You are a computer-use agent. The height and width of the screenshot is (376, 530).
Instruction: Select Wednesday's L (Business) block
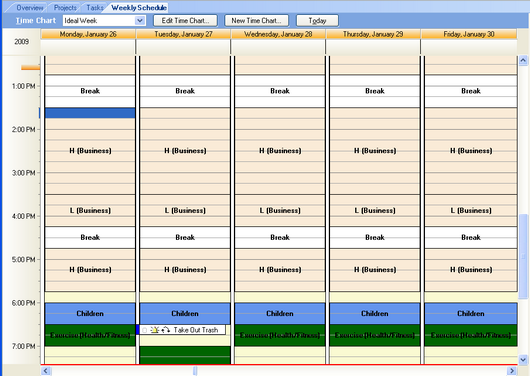click(x=280, y=210)
